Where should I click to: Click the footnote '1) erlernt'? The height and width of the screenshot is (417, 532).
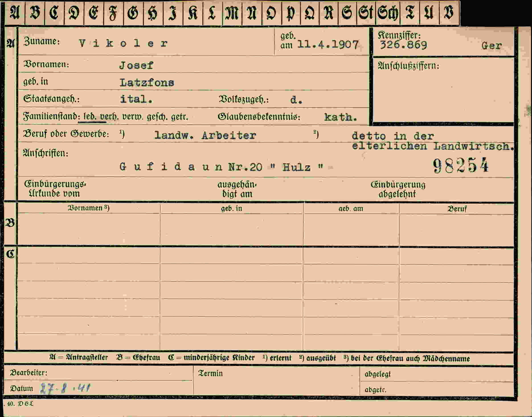(x=277, y=358)
